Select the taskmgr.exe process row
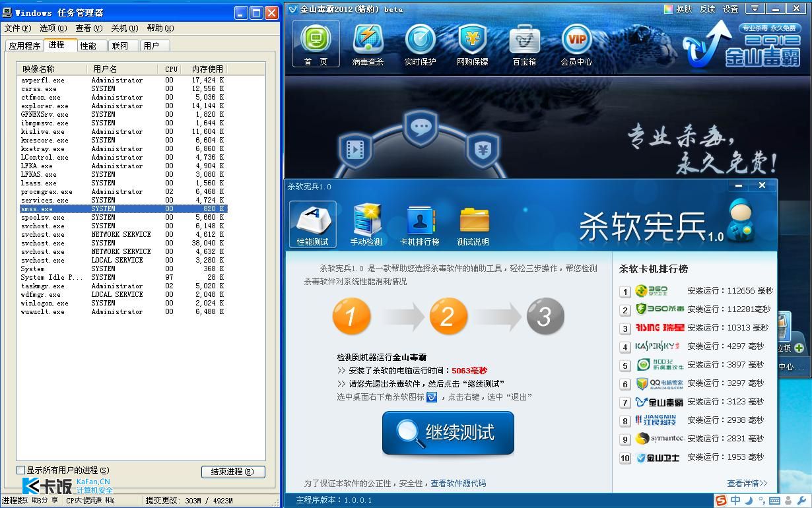Viewport: 812px width, 508px height. (123, 286)
